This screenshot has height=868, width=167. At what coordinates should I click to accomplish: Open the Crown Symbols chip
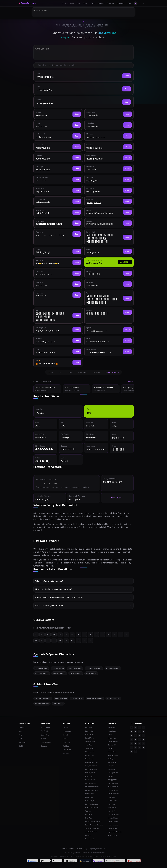pos(42,673)
